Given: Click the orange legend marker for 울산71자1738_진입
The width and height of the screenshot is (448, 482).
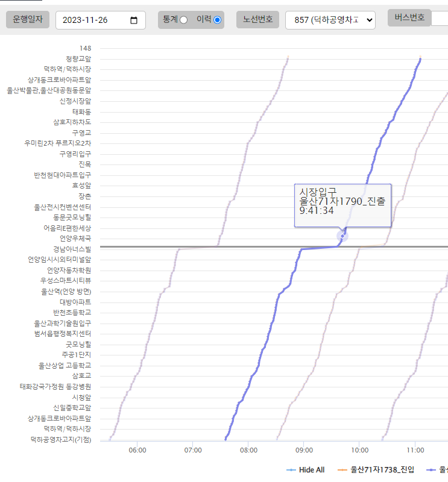Looking at the screenshot, I should click(343, 469).
